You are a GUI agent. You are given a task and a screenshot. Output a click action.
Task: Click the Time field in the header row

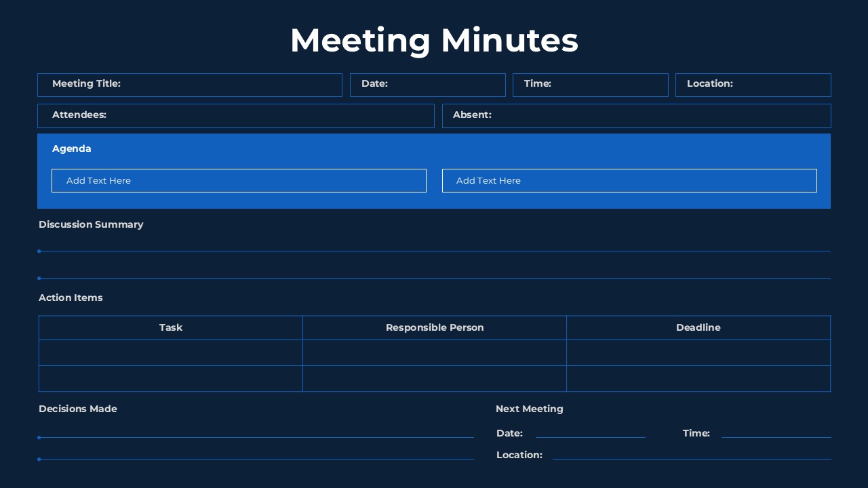[x=590, y=85]
